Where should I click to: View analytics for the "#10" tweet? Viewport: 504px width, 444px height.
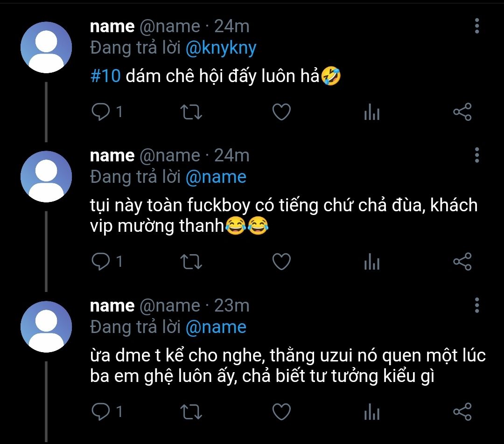coord(372,112)
